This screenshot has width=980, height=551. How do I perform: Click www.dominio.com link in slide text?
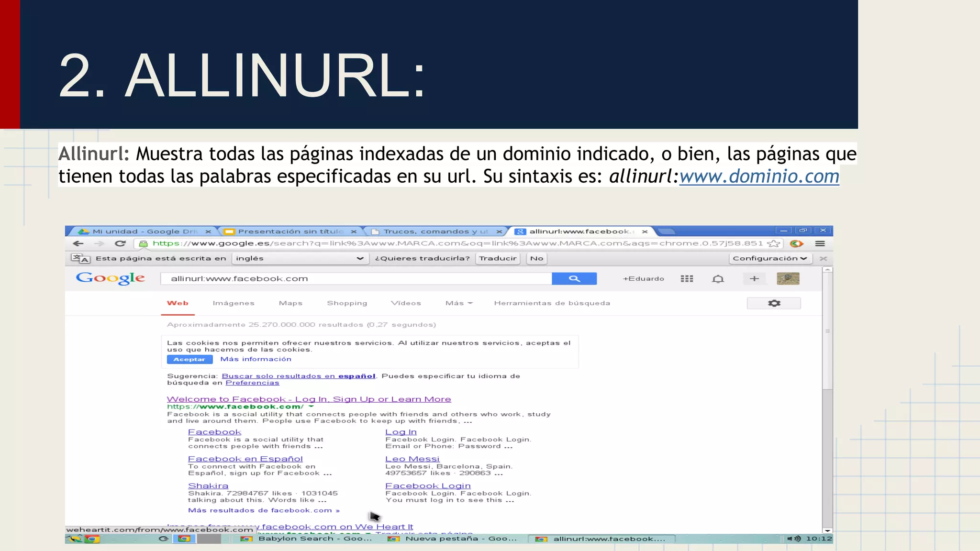pyautogui.click(x=759, y=176)
